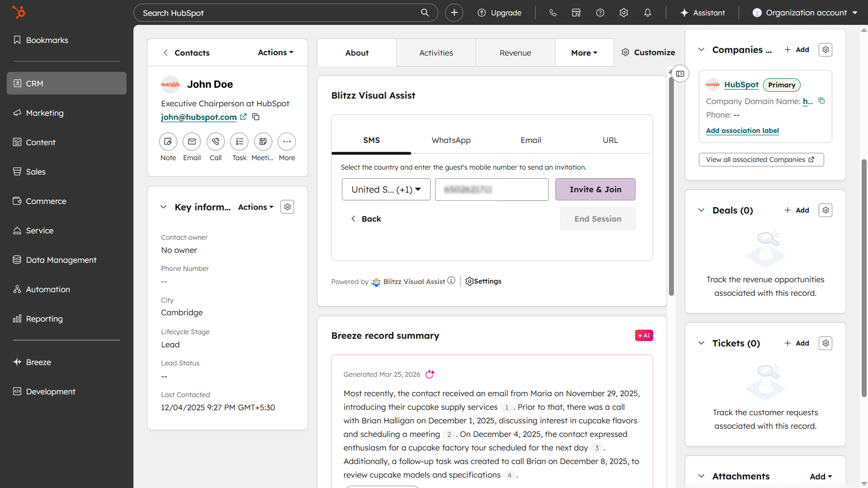
Task: Switch to the Revenue tab
Action: pos(515,52)
